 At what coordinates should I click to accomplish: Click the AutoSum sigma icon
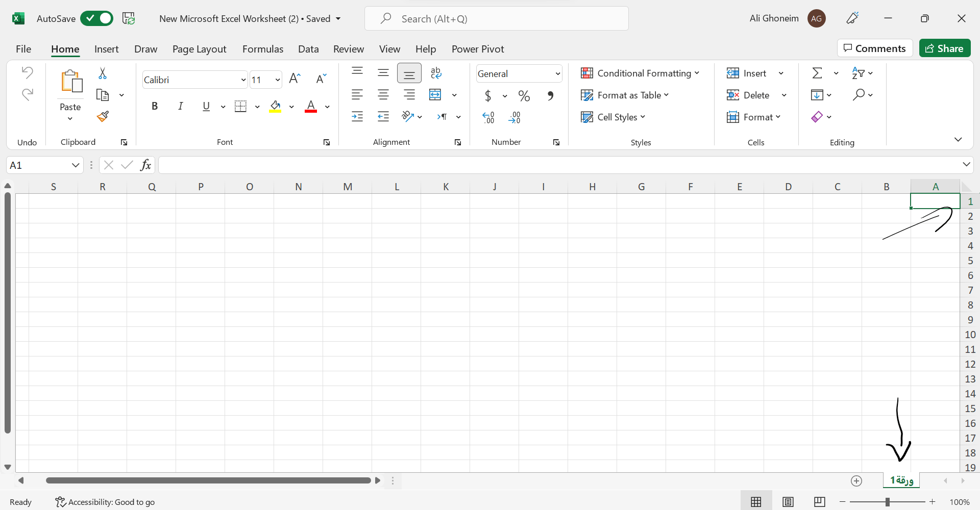tap(817, 73)
